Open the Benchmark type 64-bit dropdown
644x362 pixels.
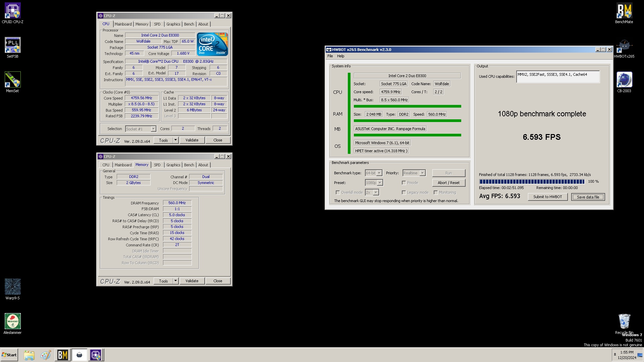pyautogui.click(x=379, y=173)
